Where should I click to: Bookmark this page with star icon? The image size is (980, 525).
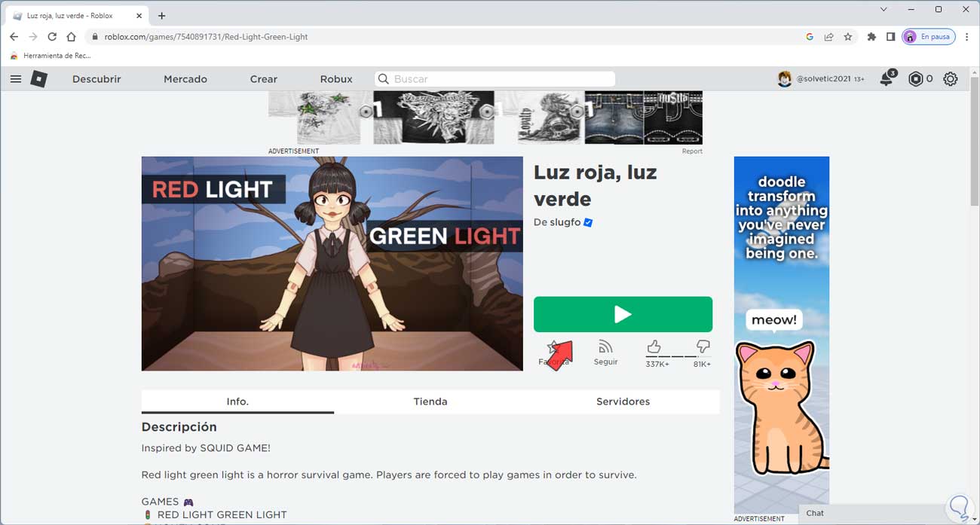pyautogui.click(x=848, y=36)
